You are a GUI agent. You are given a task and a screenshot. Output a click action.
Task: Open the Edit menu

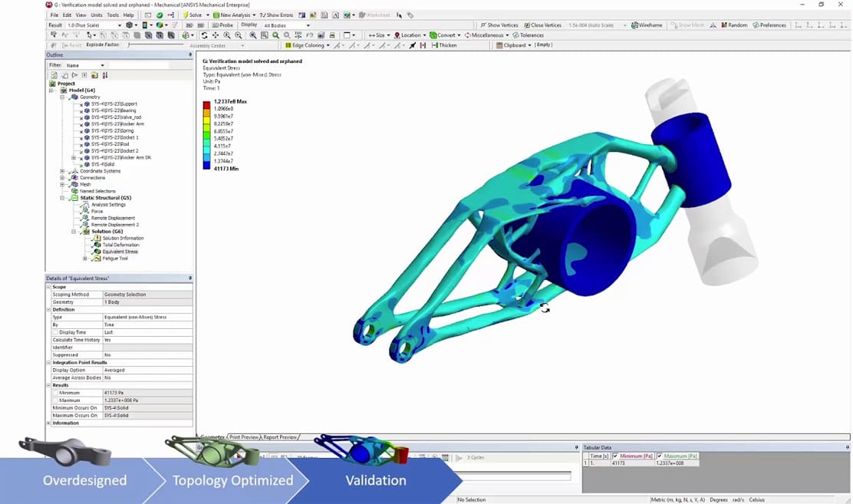click(67, 15)
